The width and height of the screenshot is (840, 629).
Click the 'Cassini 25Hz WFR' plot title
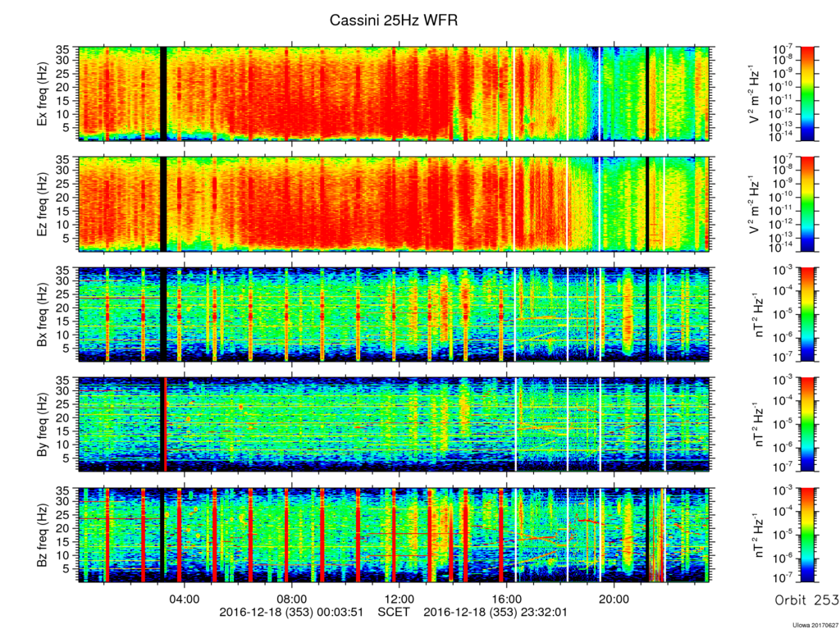(x=393, y=21)
